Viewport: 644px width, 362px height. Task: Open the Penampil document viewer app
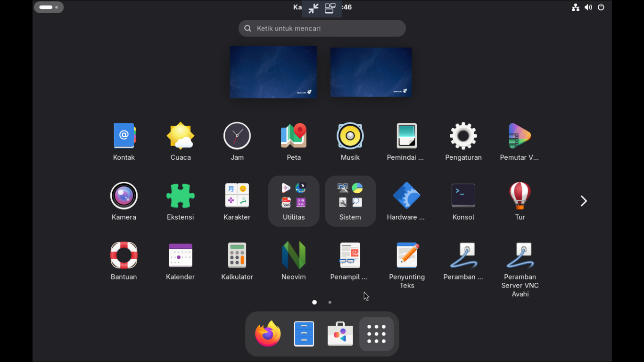click(350, 261)
